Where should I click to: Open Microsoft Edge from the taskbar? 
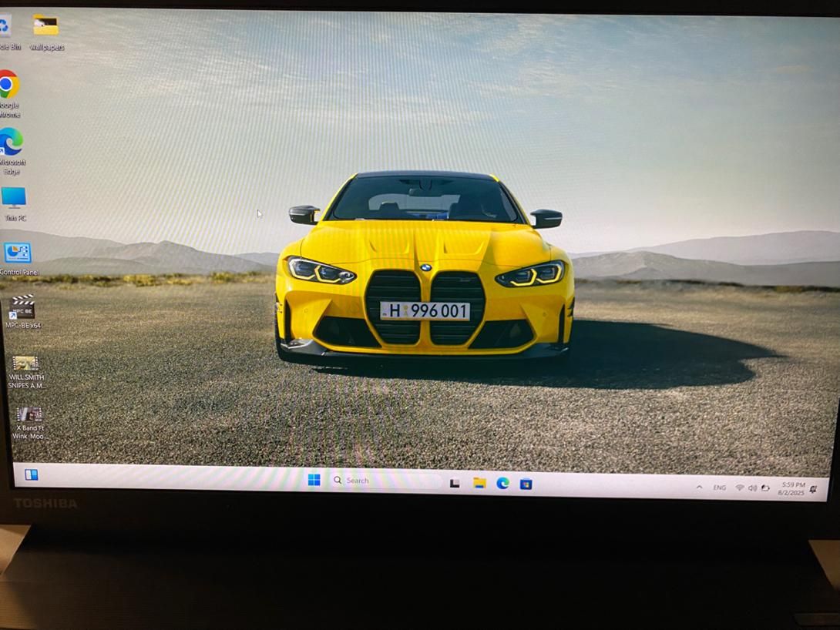click(x=502, y=484)
